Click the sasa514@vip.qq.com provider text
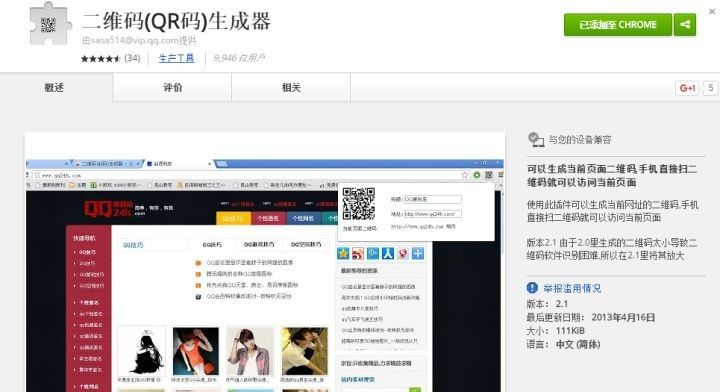 tap(139, 40)
